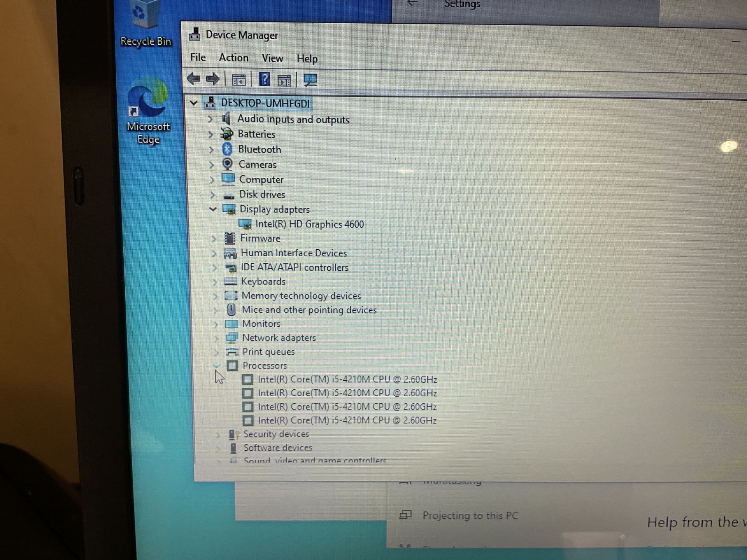Open the Action menu
This screenshot has height=560, width=747.
pyautogui.click(x=233, y=58)
